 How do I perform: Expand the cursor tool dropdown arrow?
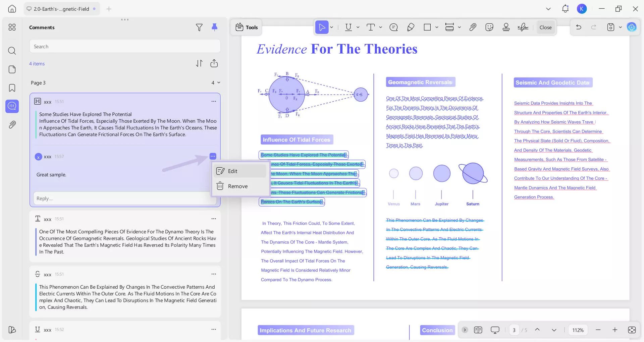pos(331,27)
